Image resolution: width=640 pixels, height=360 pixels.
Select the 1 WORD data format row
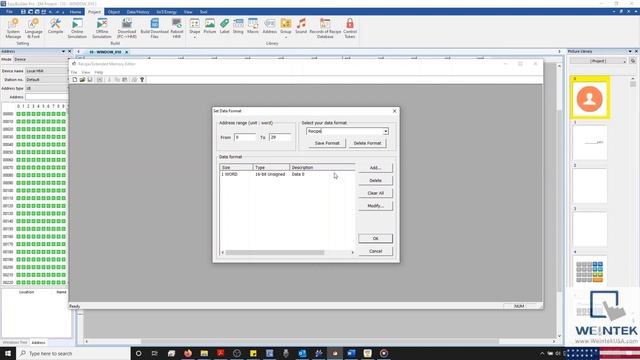(287, 174)
